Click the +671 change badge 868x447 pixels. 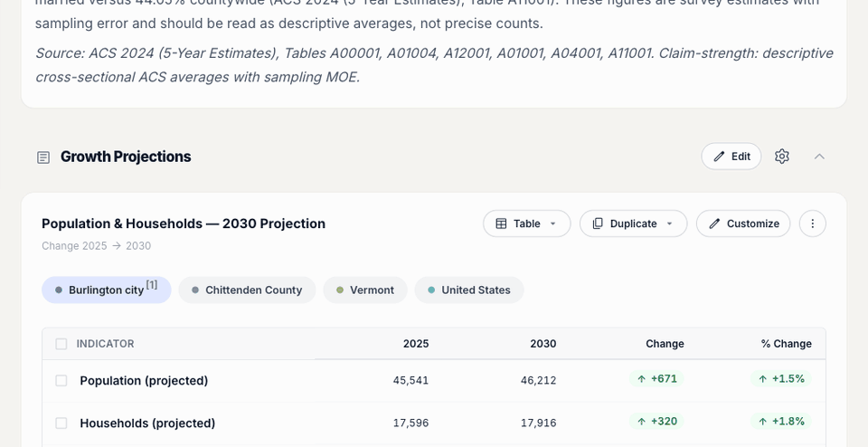pos(656,379)
